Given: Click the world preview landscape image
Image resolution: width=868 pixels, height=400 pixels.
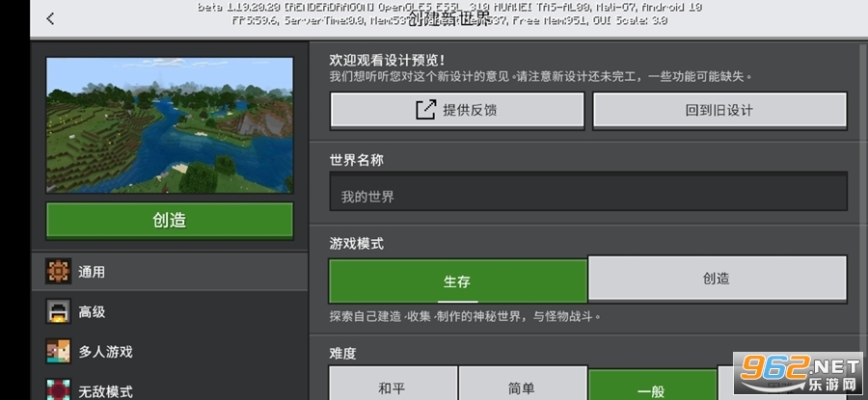Looking at the screenshot, I should [x=170, y=125].
